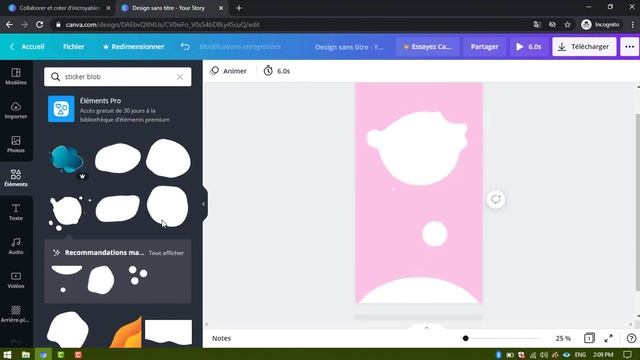Add the white splatter blob with dots
Image resolution: width=640 pixels, height=360 pixels.
67,213
